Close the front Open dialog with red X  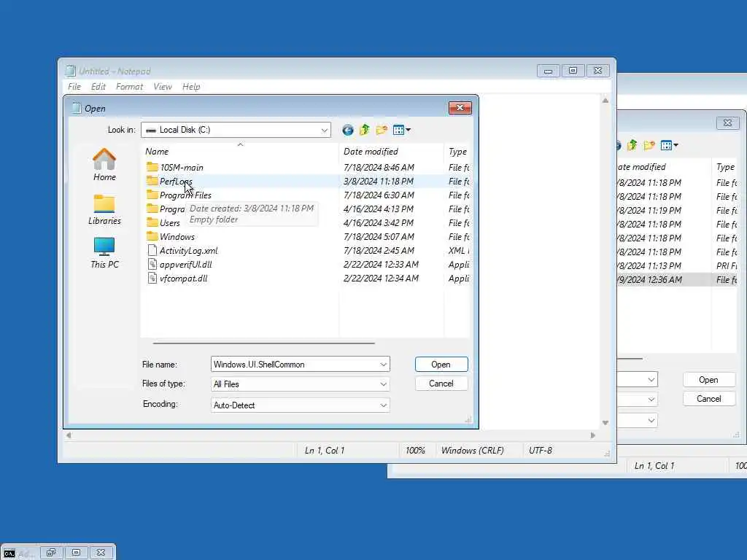[460, 108]
